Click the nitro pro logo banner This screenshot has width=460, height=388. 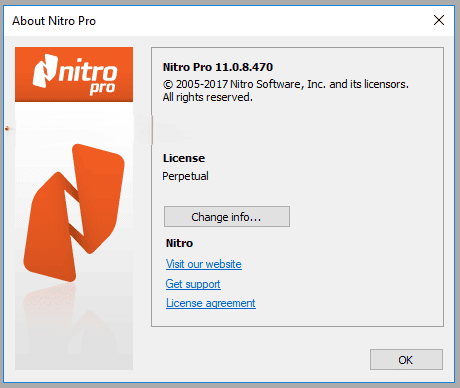pos(74,74)
